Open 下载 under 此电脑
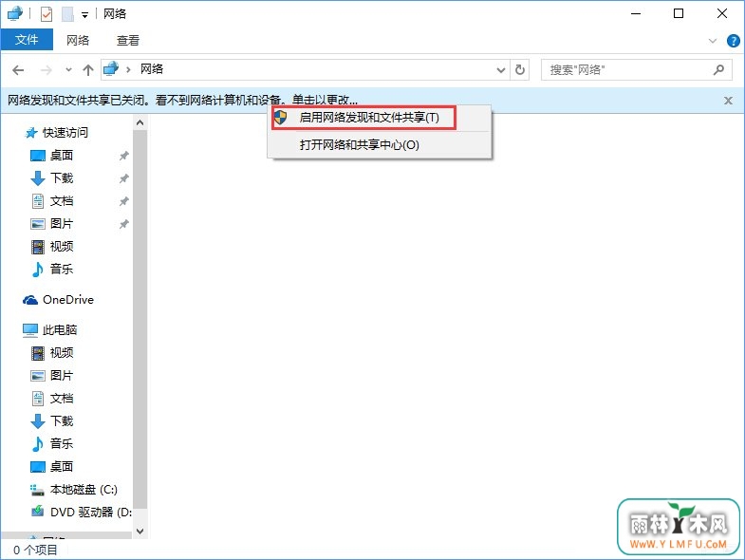Viewport: 745px width, 560px height. click(x=62, y=420)
